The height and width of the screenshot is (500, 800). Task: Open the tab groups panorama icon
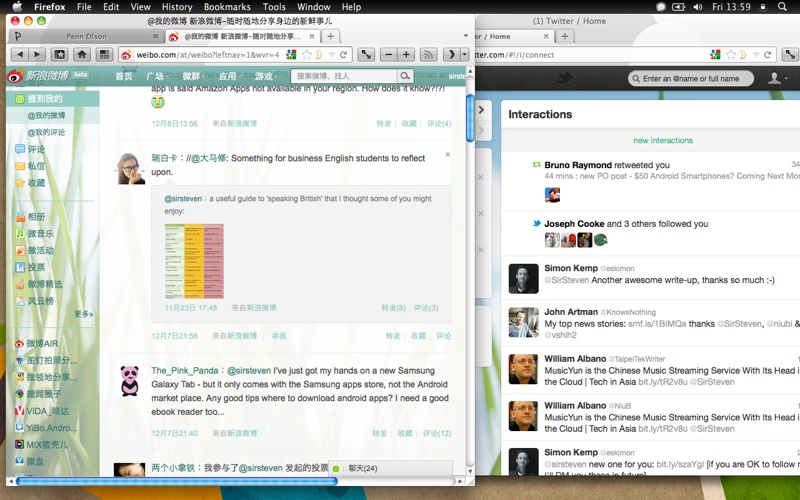pyautogui.click(x=105, y=55)
